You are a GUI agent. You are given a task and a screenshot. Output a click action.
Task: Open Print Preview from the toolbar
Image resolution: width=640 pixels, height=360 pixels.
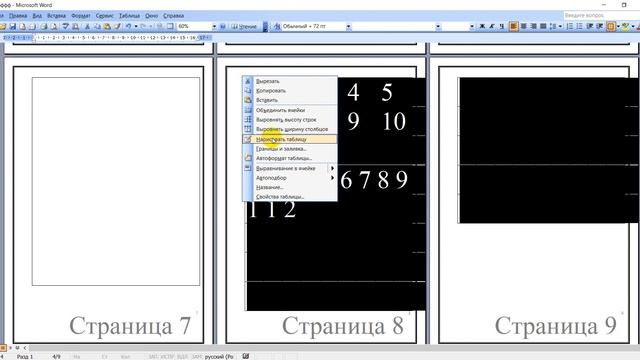coord(53,27)
